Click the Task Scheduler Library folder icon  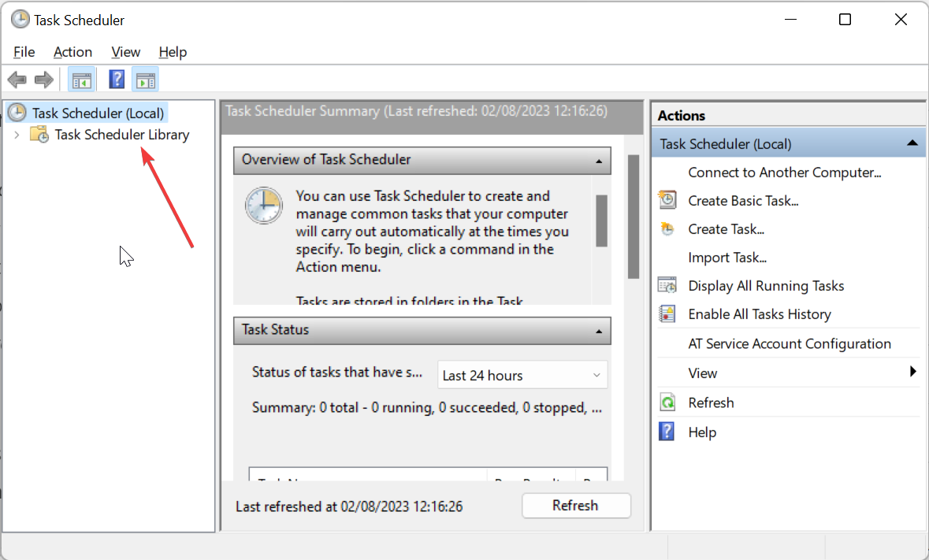[39, 135]
